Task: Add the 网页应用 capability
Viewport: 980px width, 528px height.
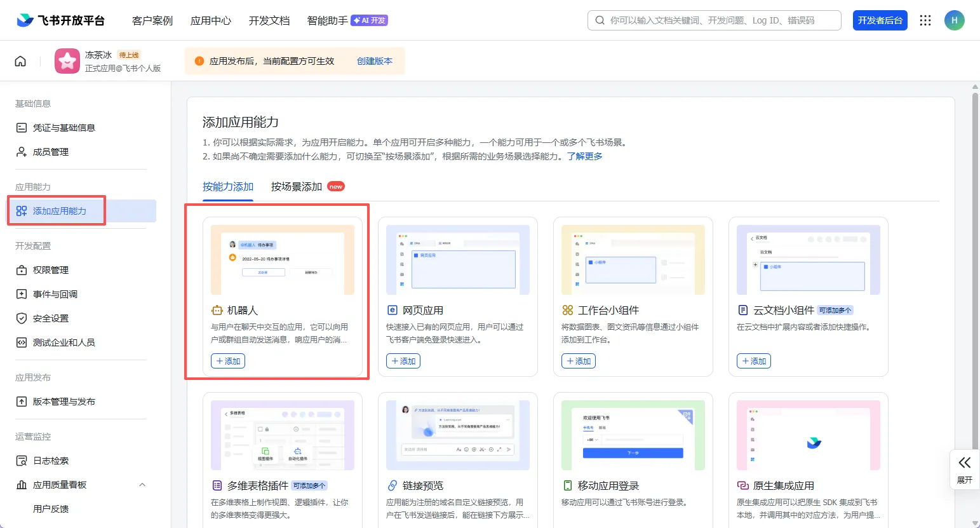Action: [403, 361]
